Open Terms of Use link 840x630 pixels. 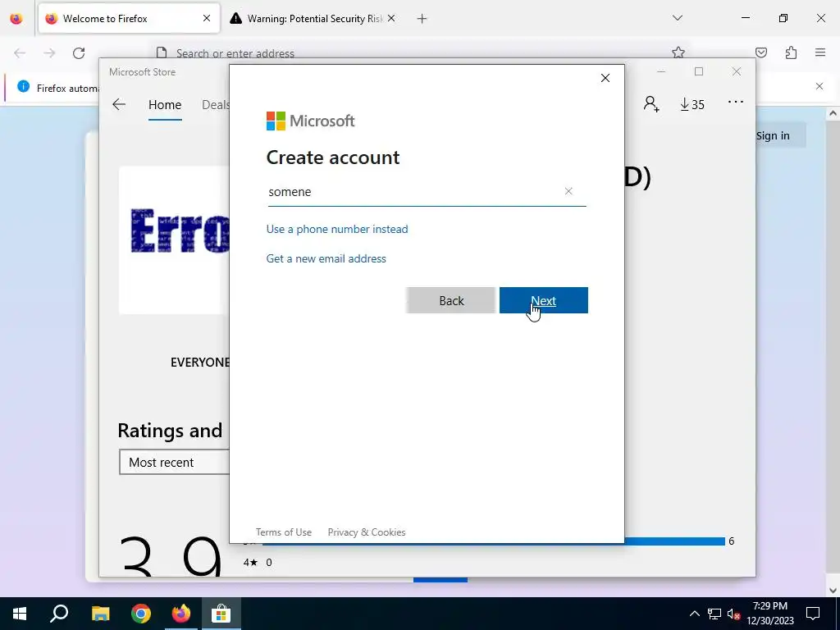point(283,532)
